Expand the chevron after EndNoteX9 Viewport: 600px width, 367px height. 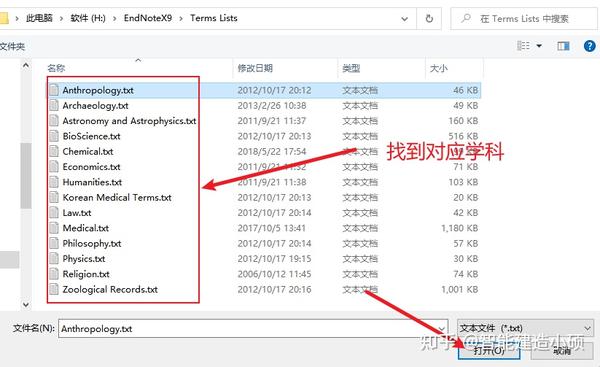click(181, 18)
